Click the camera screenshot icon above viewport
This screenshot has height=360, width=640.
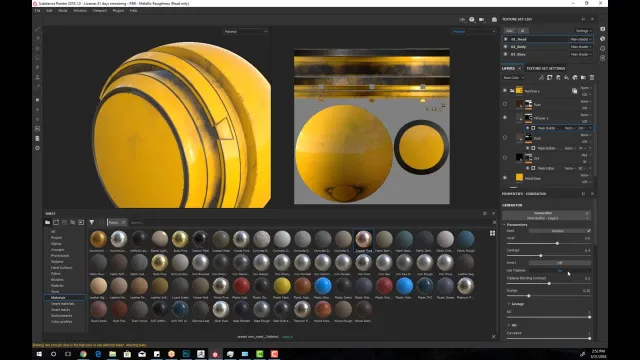point(494,20)
